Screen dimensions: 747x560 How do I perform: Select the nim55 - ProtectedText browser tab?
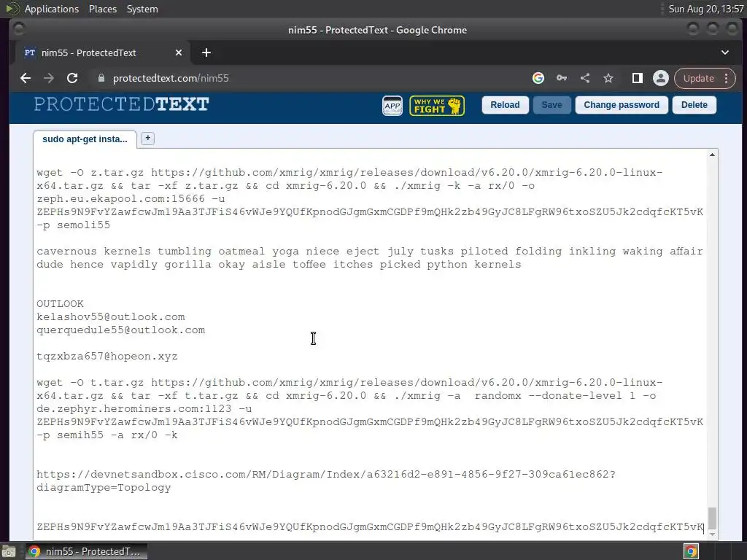[102, 52]
